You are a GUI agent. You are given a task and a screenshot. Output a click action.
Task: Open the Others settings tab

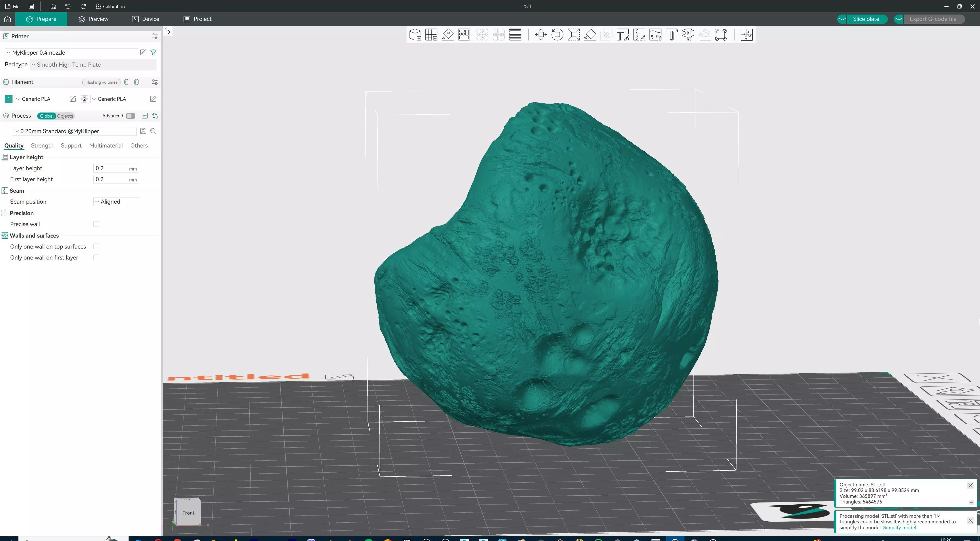pos(139,145)
